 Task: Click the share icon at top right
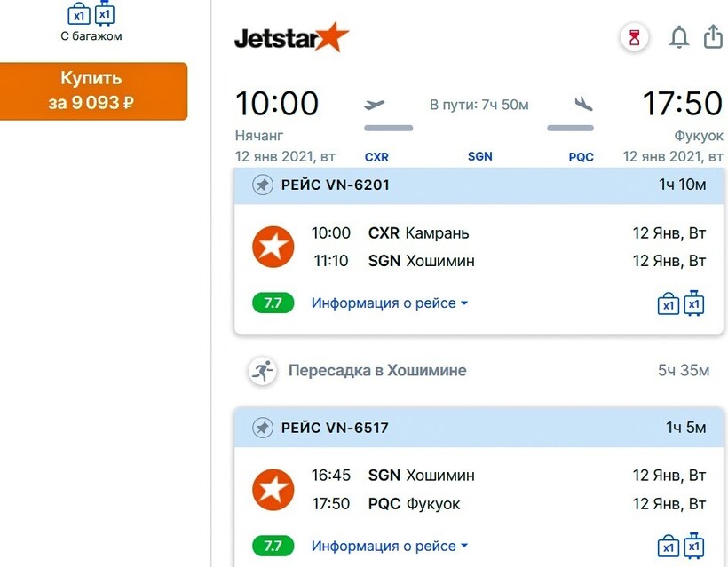pos(713,36)
